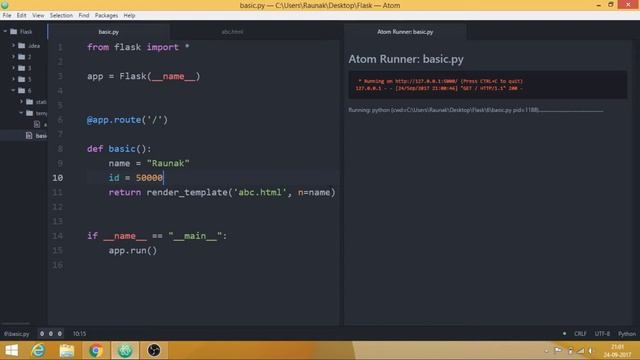Launch Google Chrome from the taskbar
Image resolution: width=640 pixels, height=360 pixels.
point(96,350)
